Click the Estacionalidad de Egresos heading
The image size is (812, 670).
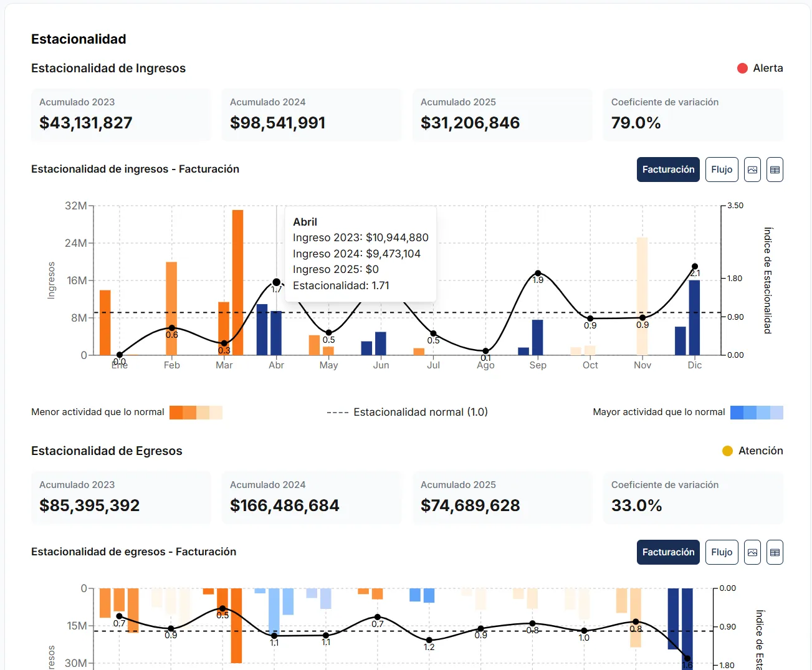click(107, 451)
